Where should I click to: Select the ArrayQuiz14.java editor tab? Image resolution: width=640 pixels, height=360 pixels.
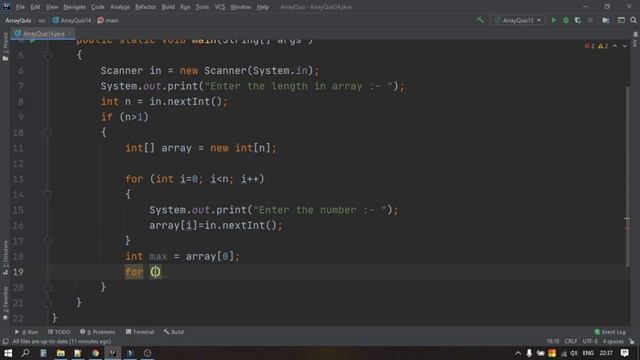[x=43, y=34]
